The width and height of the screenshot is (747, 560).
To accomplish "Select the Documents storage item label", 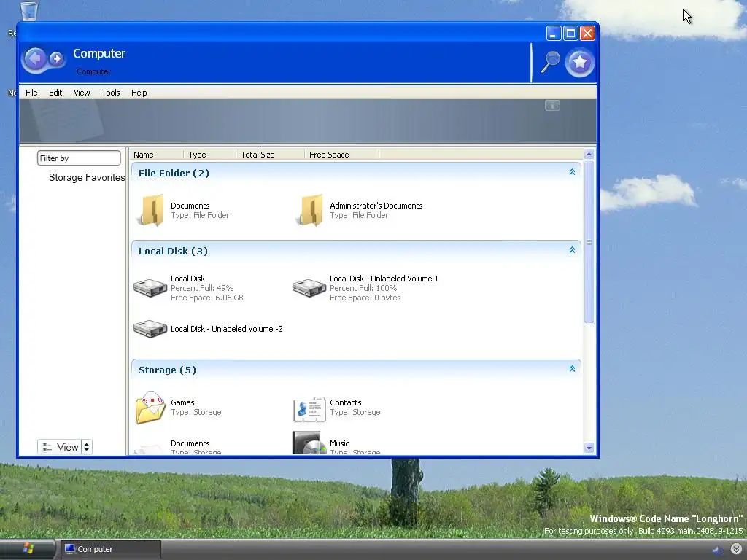I will pos(190,443).
